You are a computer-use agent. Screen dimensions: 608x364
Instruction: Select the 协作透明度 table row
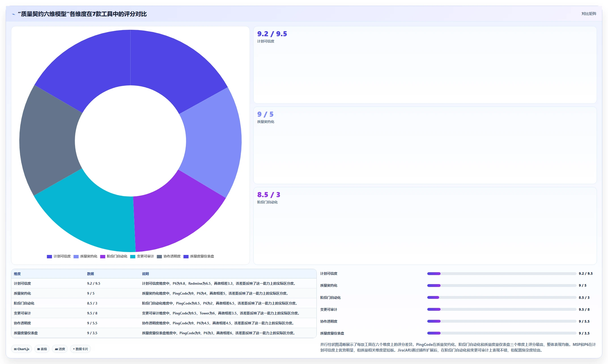pos(164,323)
